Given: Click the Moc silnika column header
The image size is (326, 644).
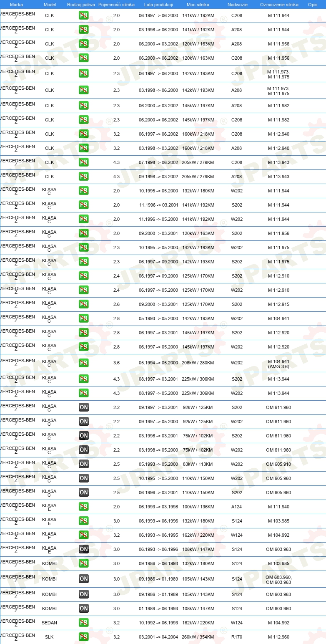Looking at the screenshot, I should pos(198,4).
